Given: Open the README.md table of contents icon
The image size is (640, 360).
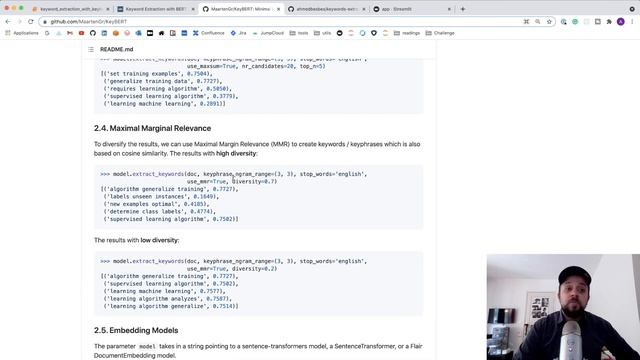Looking at the screenshot, I should 91,49.
